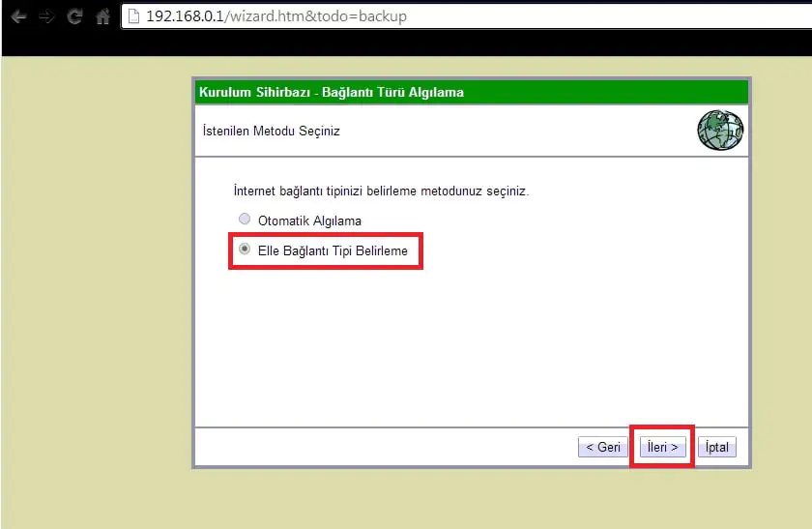Viewport: 812px width, 529px height.
Task: Click the İnternet bağlantı tipinizi belirleme instruction text
Action: [x=381, y=191]
